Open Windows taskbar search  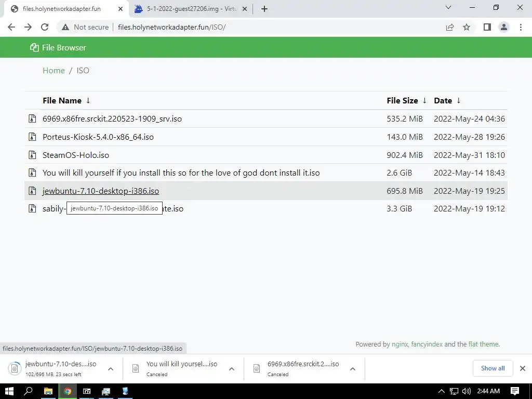tap(28, 391)
